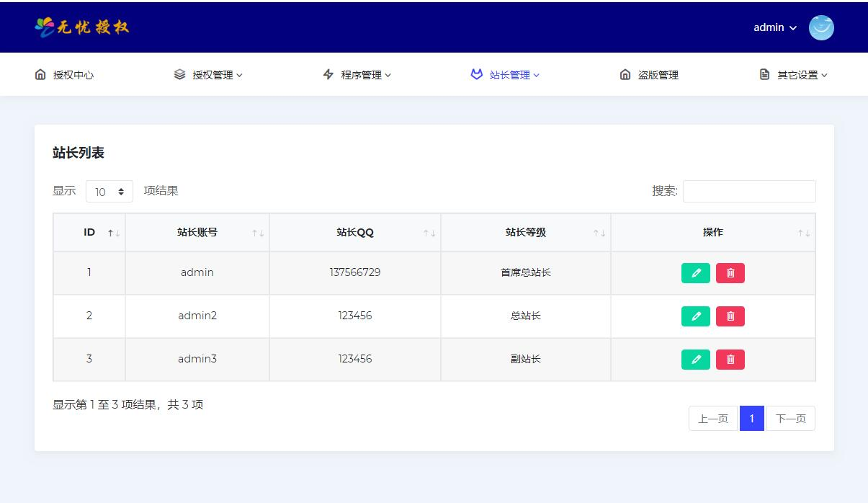
Task: Delete admin3 via the trash icon
Action: tap(730, 359)
